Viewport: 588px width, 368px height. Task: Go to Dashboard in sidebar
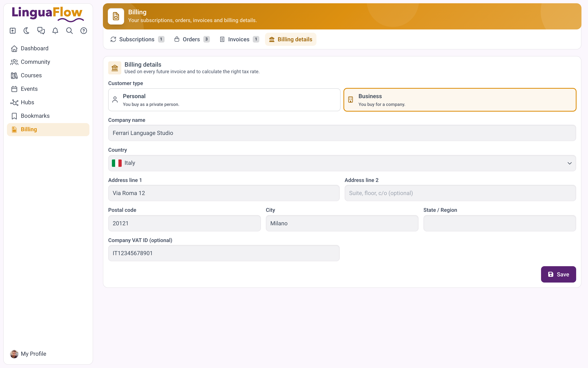[x=48, y=48]
